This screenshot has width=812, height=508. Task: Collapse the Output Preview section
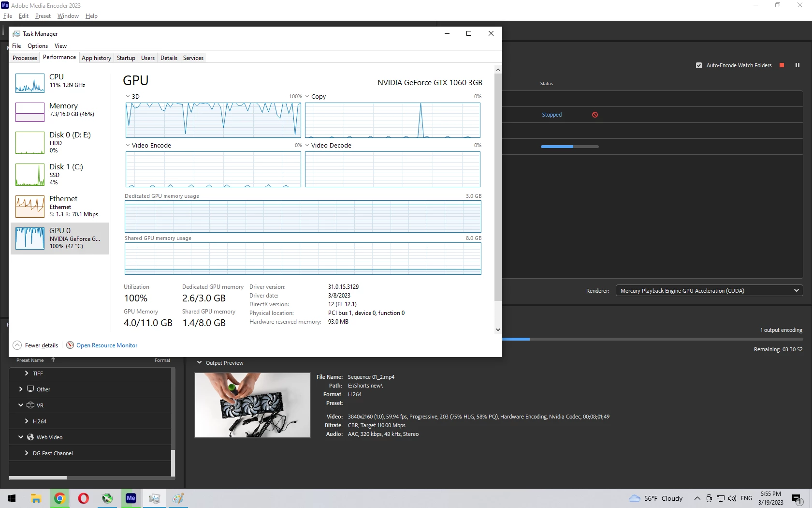tap(199, 362)
